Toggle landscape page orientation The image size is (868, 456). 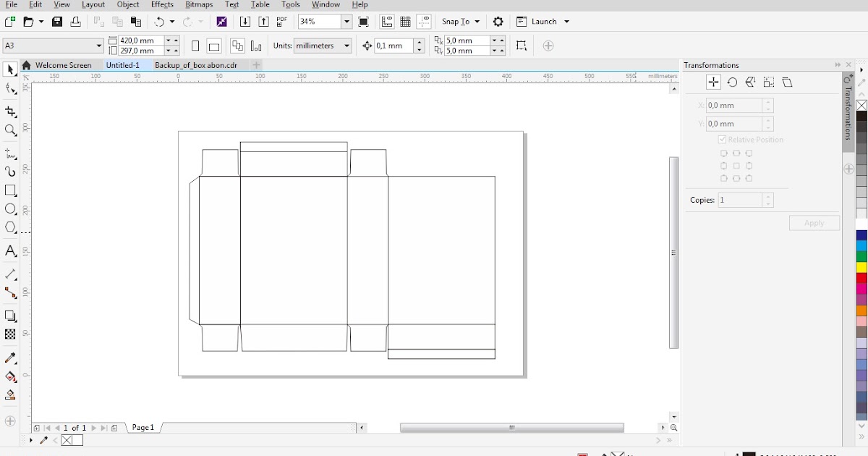point(214,46)
